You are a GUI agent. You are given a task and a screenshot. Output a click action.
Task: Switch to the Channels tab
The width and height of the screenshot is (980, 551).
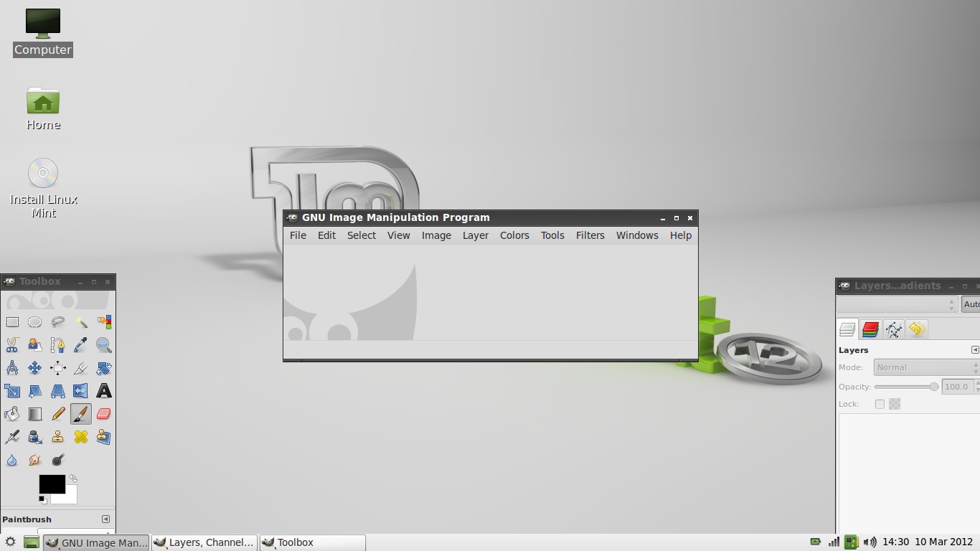point(870,329)
